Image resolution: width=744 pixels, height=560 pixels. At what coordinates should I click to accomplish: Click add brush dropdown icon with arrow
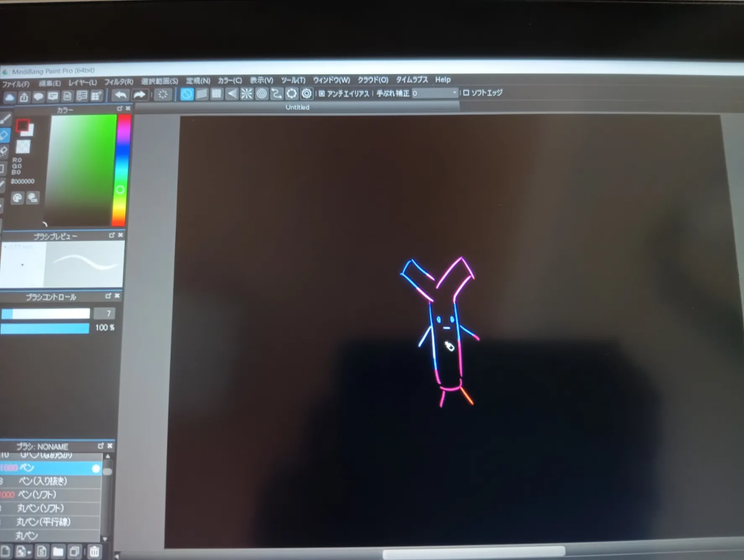tap(23, 552)
